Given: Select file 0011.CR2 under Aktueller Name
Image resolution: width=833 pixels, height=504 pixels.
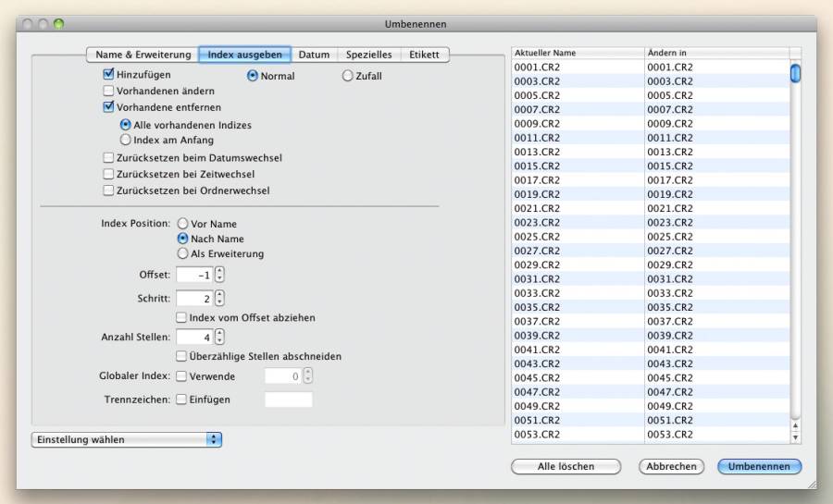Looking at the screenshot, I should click(x=537, y=138).
